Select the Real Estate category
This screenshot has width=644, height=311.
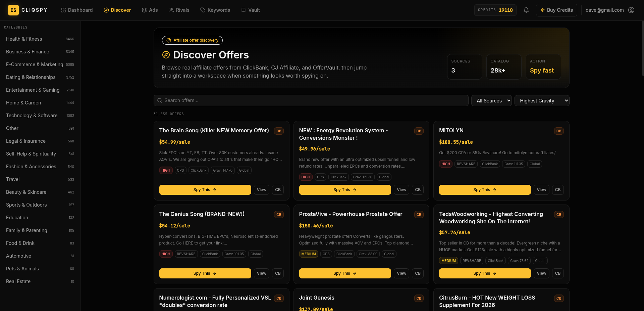[x=18, y=281]
